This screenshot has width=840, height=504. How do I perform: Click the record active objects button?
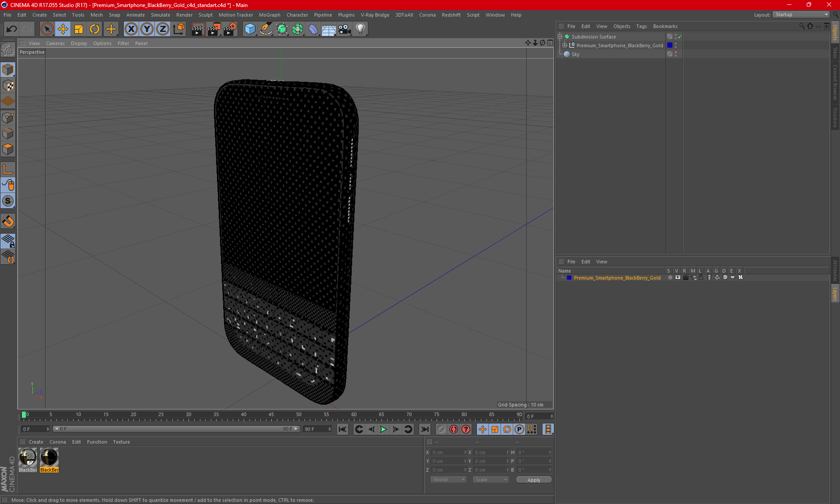click(x=441, y=429)
